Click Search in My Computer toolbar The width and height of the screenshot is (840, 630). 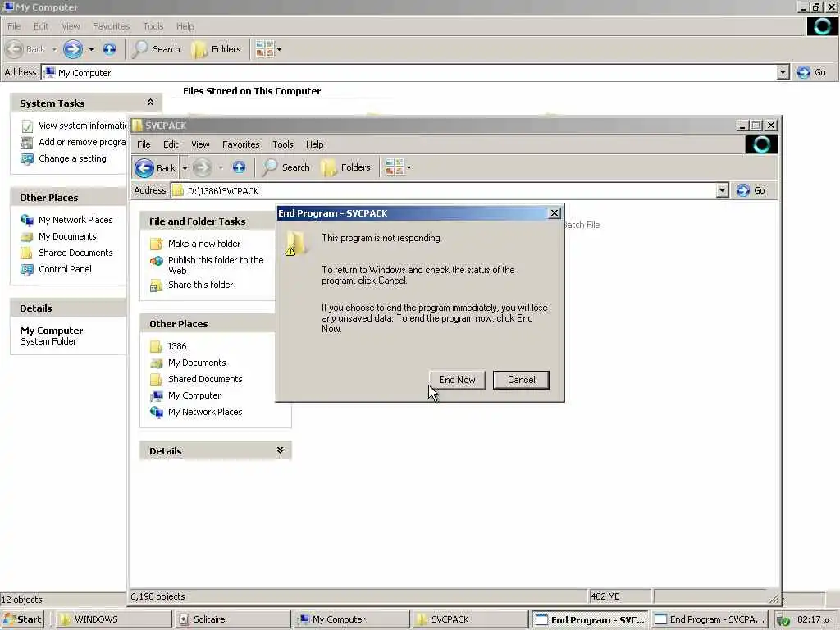pyautogui.click(x=157, y=49)
